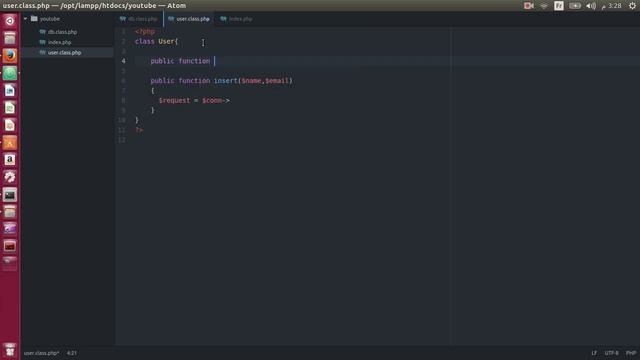Place cursor on 'class User{' line
Viewport: 640px width, 360px height.
tap(157, 41)
